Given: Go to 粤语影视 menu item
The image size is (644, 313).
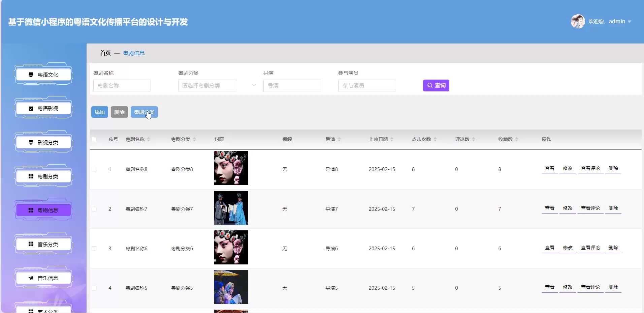Looking at the screenshot, I should click(43, 108).
